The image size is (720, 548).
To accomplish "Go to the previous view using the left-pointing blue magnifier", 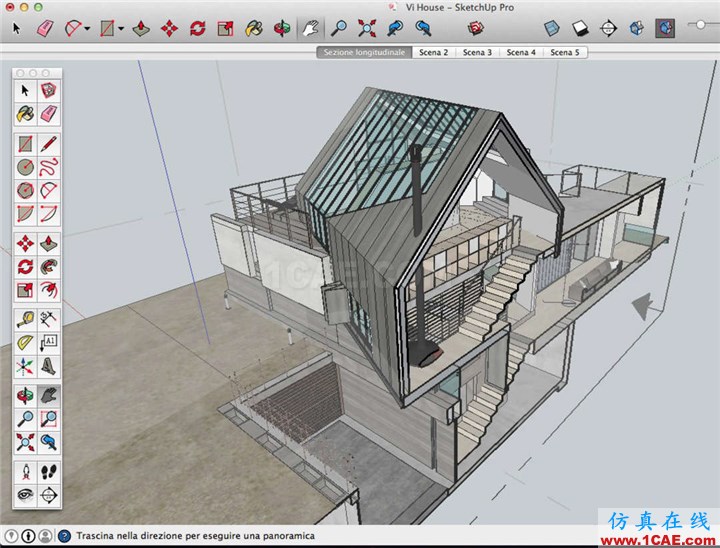I will click(x=395, y=28).
